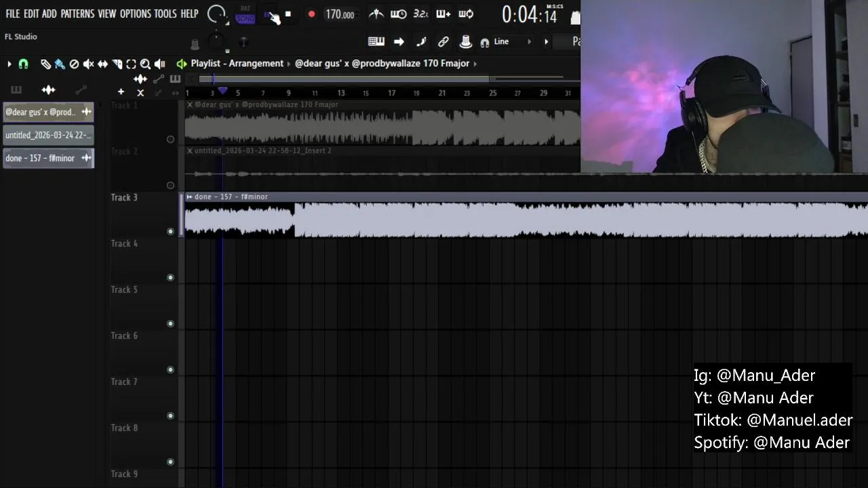This screenshot has height=488, width=868.
Task: Open the OPTIONS menu
Action: point(135,14)
